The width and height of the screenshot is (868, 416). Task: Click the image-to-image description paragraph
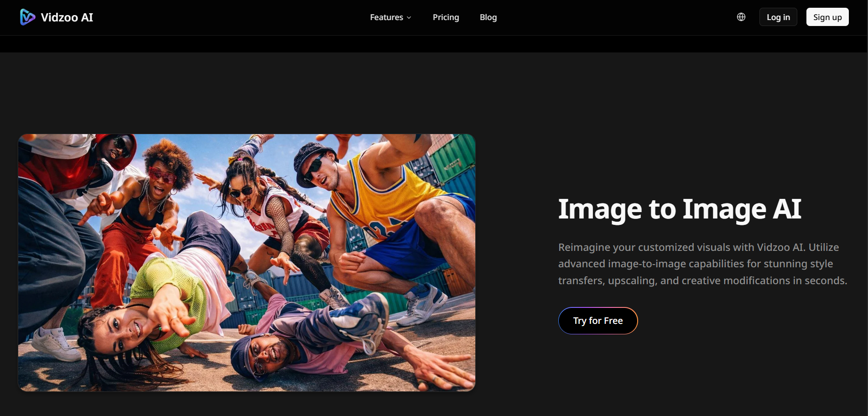[x=702, y=264]
